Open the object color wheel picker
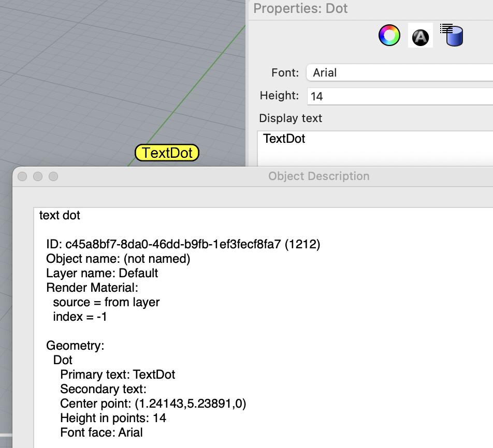 pos(389,35)
